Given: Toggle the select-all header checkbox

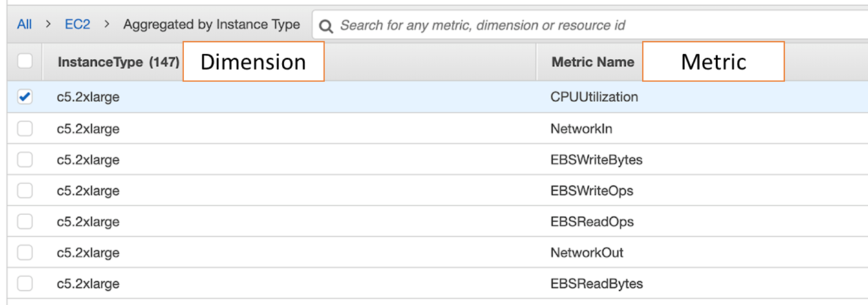Looking at the screenshot, I should click(x=25, y=61).
